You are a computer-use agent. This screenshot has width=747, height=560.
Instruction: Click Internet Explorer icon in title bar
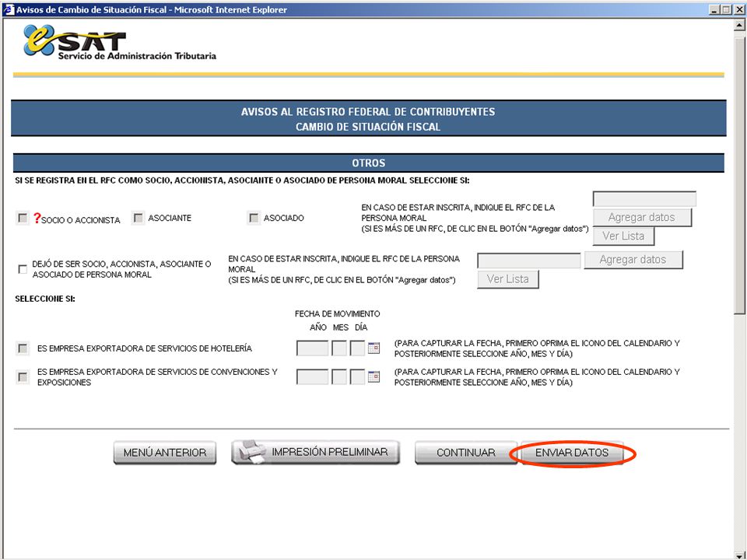tap(8, 9)
